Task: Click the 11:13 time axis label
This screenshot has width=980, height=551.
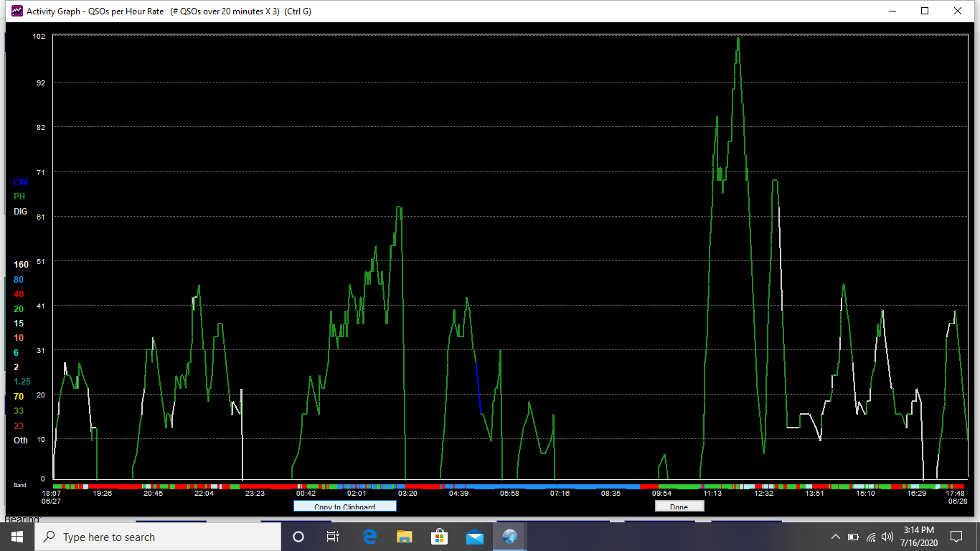Action: (712, 494)
